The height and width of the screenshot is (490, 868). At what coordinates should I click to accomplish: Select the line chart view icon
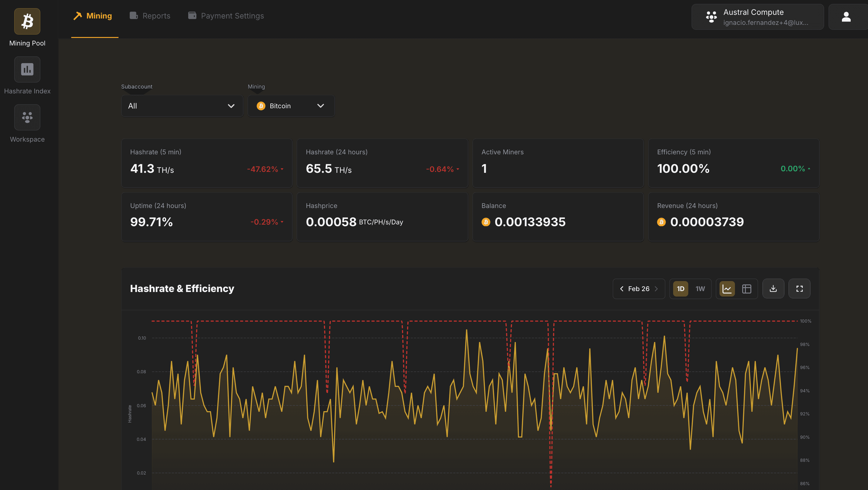(727, 288)
